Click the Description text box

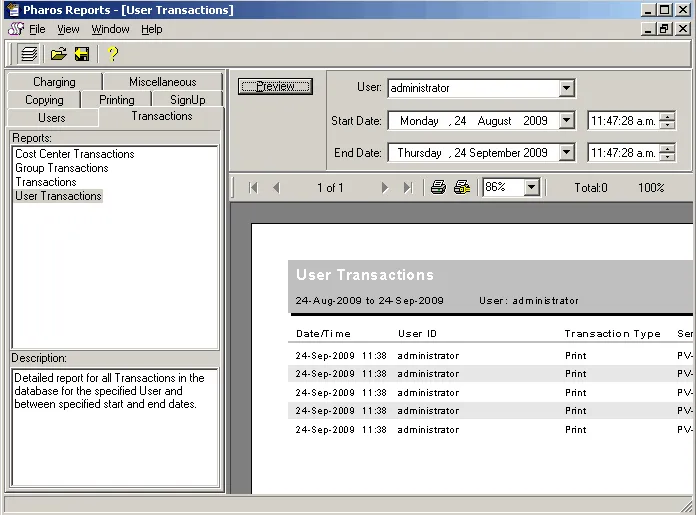115,427
